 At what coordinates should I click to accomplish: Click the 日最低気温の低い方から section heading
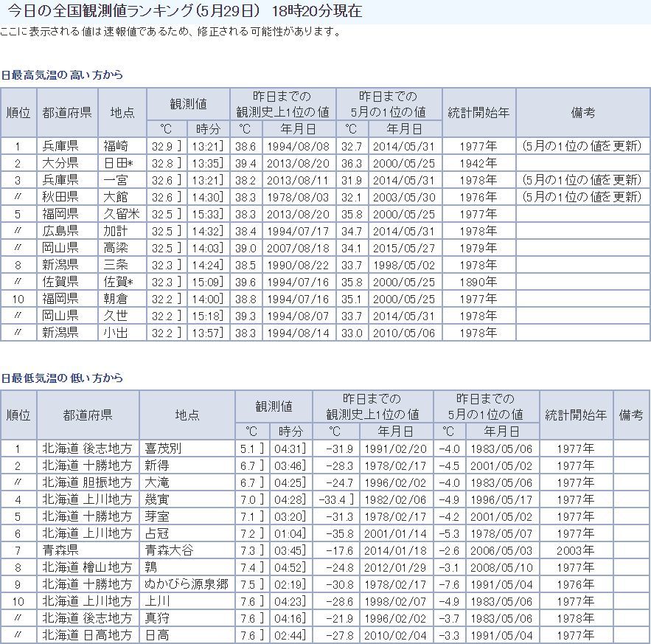pos(62,378)
